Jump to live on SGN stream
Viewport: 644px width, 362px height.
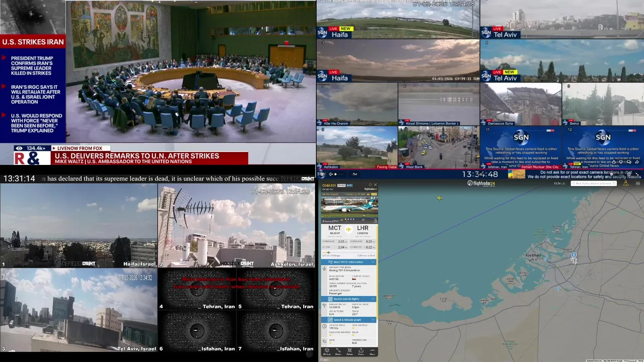(354, 174)
